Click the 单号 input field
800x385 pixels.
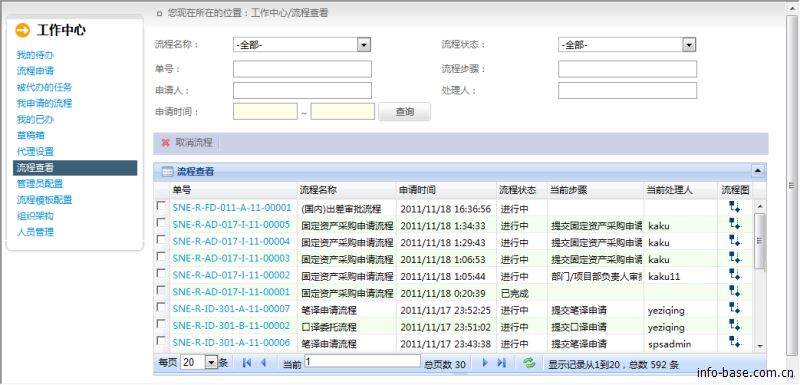click(303, 69)
